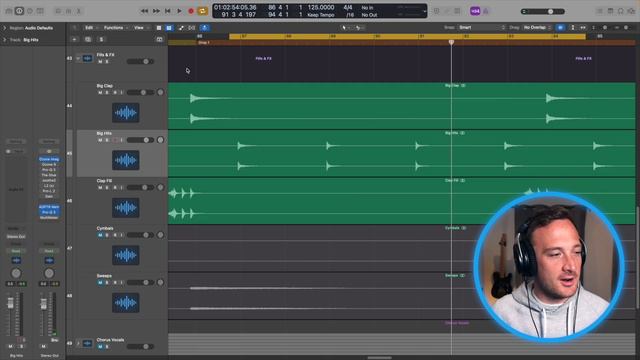Screen dimensions: 640x360
Task: Open the Library icon in the control bar
Action: (9, 11)
